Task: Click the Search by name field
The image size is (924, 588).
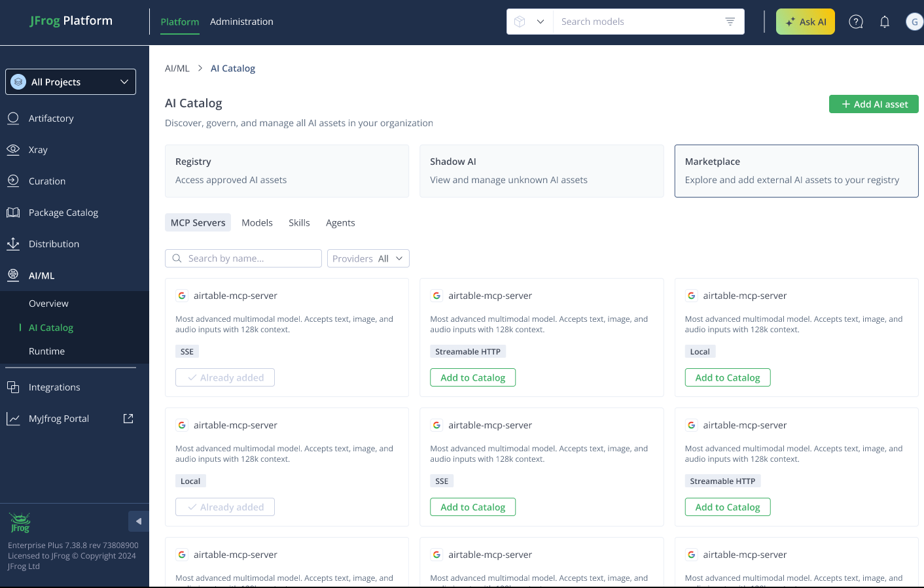Action: tap(243, 258)
